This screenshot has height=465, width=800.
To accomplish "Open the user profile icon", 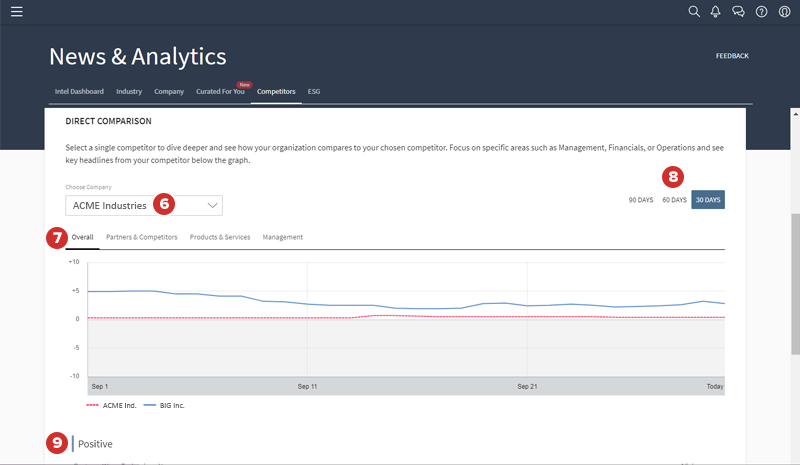I will tap(784, 12).
